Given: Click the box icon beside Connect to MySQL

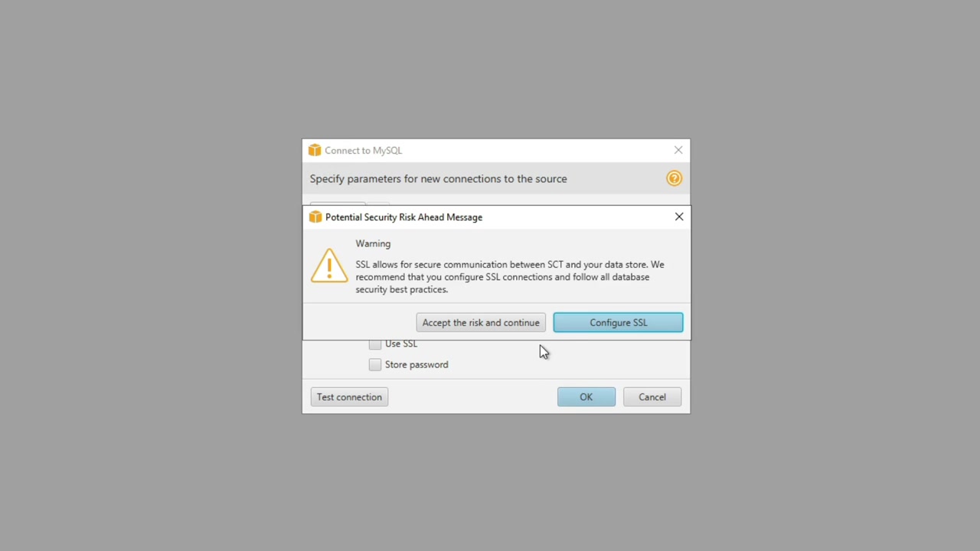Looking at the screenshot, I should [315, 151].
